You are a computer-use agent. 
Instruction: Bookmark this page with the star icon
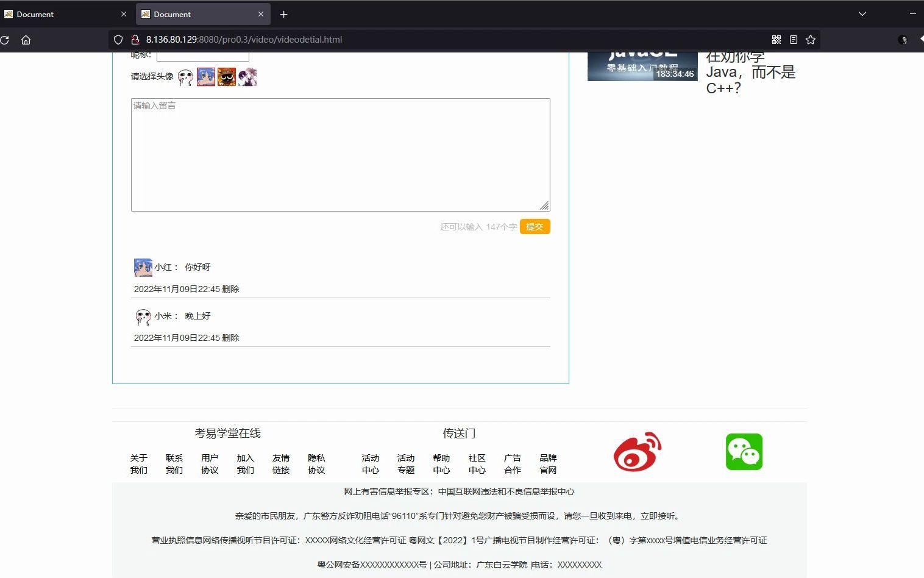pyautogui.click(x=810, y=40)
